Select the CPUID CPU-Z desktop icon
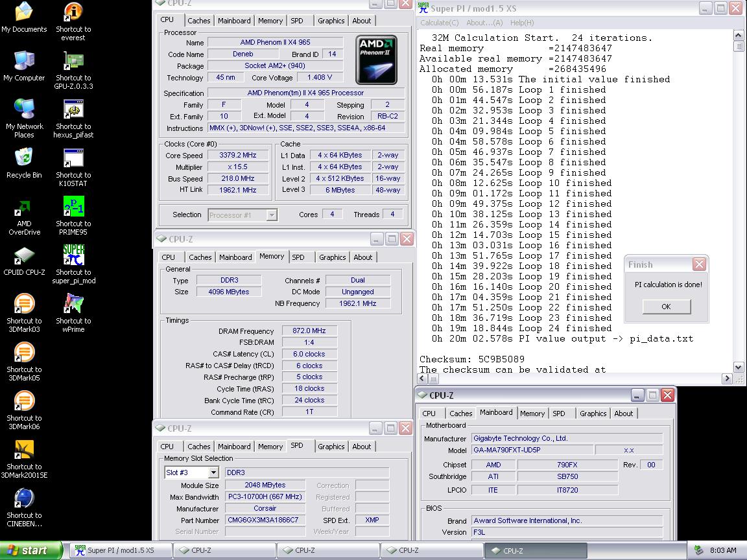This screenshot has height=560, width=747. (x=24, y=261)
